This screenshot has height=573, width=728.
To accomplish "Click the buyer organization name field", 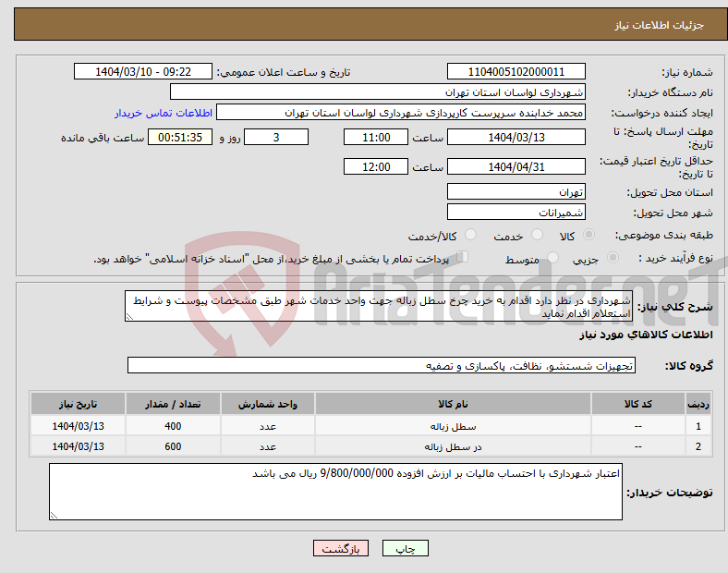I will [x=378, y=91].
